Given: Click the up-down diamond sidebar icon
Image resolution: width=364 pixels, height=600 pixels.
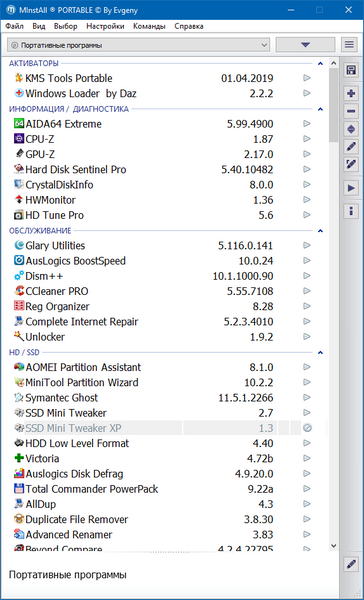Looking at the screenshot, I should [351, 129].
